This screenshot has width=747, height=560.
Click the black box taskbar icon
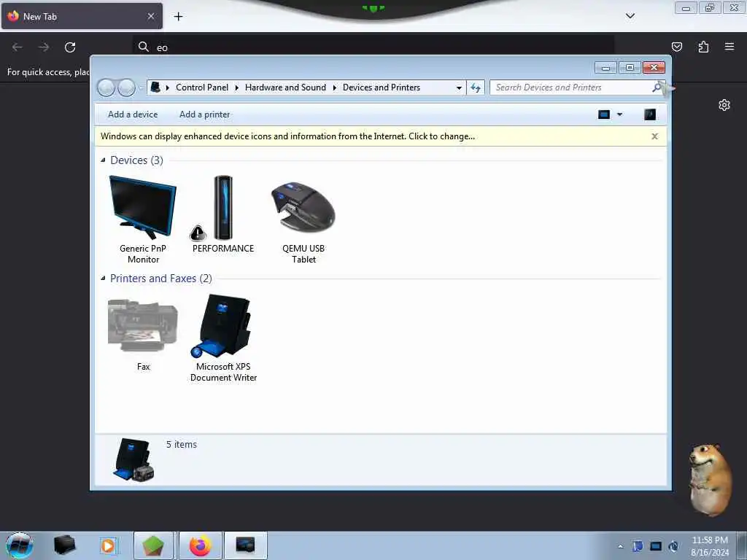tap(64, 545)
